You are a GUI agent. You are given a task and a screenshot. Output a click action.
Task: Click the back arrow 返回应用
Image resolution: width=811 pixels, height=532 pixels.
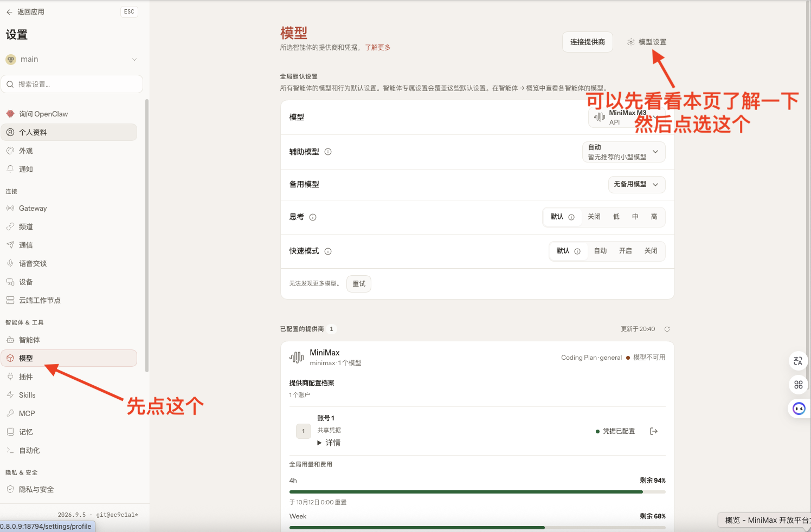25,11
